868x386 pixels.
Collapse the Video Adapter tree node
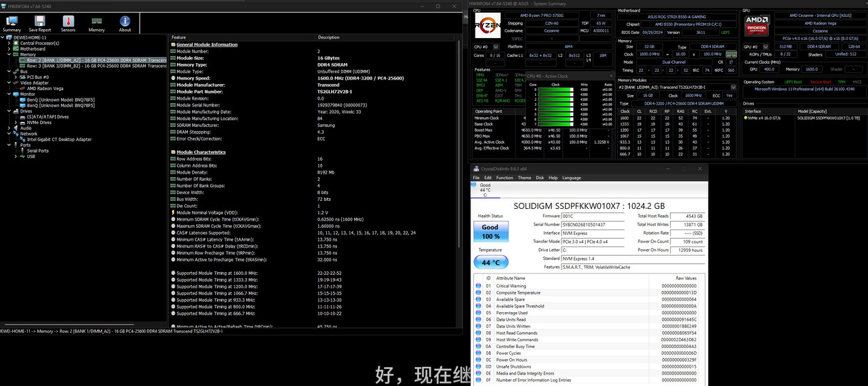[x=9, y=83]
